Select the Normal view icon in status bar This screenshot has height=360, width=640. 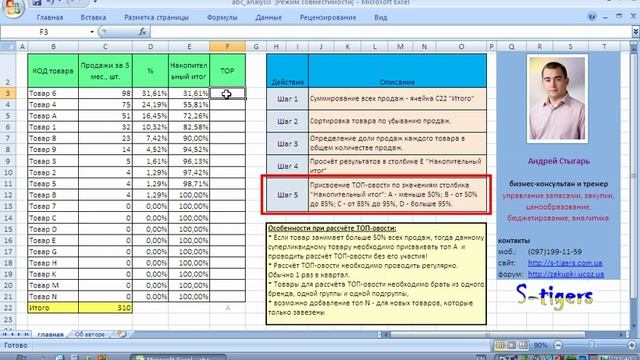(500, 345)
